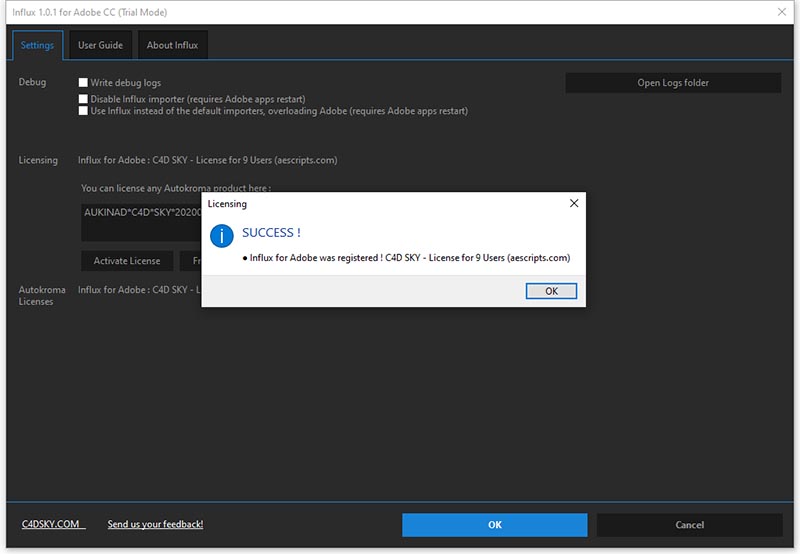Check Use Influx instead of default importers

(83, 111)
